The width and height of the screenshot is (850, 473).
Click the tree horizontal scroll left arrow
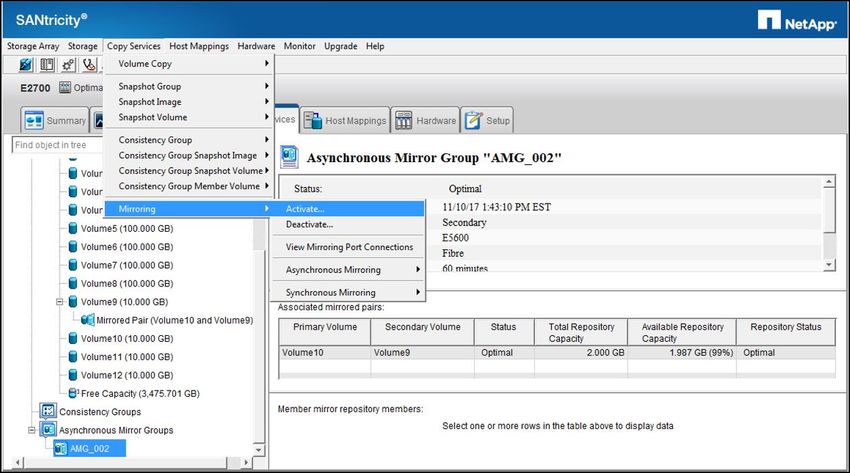pyautogui.click(x=18, y=463)
